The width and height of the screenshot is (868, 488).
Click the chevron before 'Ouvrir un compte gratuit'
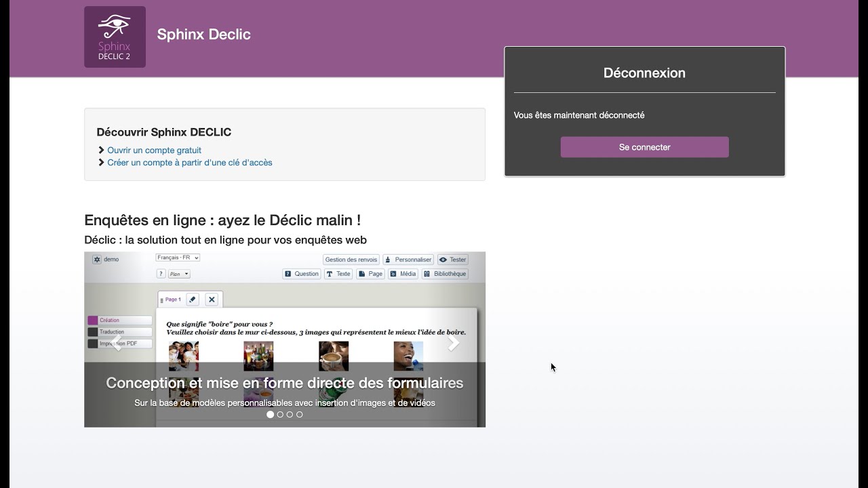102,150
